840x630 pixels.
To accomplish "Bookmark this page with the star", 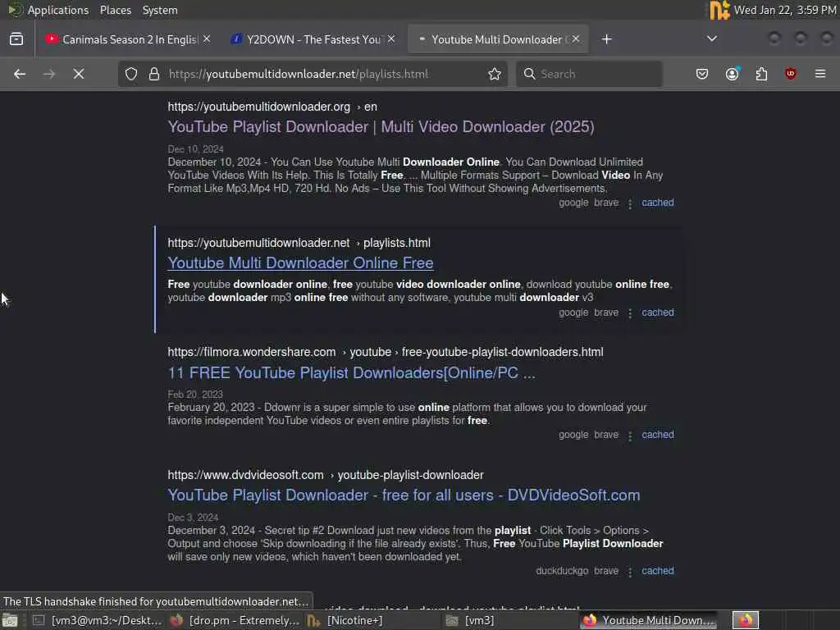I will pos(495,74).
